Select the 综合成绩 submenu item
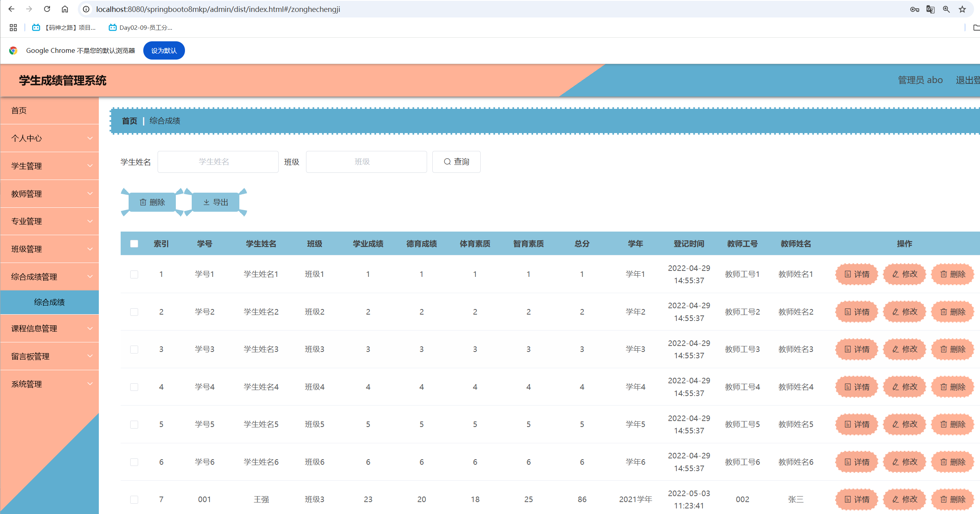The image size is (980, 514). coord(49,302)
